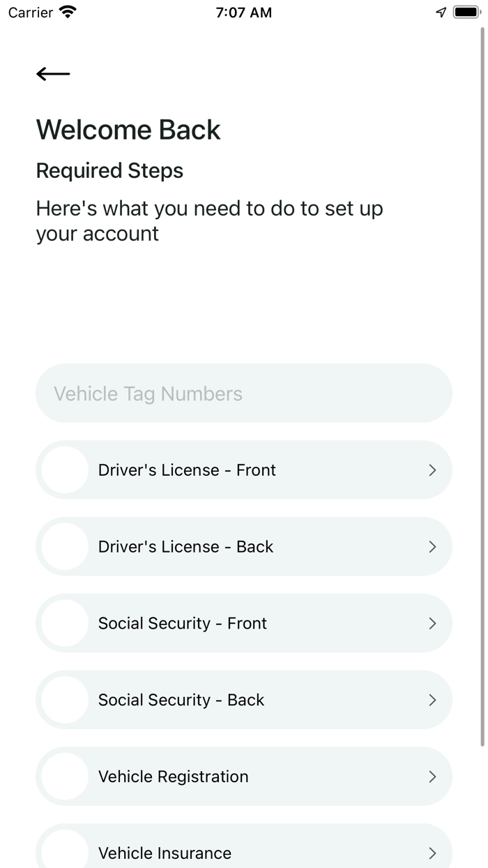The image size is (488, 868).
Task: Toggle the Social Security - Back circle
Action: point(65,701)
